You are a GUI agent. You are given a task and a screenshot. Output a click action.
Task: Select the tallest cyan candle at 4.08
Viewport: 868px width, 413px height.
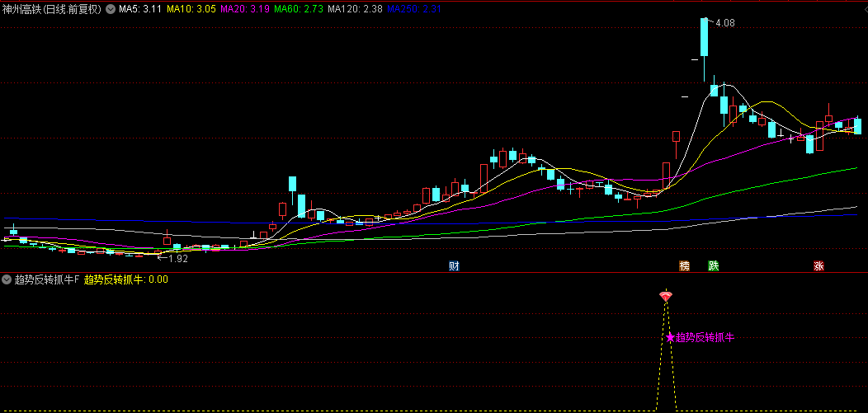point(704,37)
